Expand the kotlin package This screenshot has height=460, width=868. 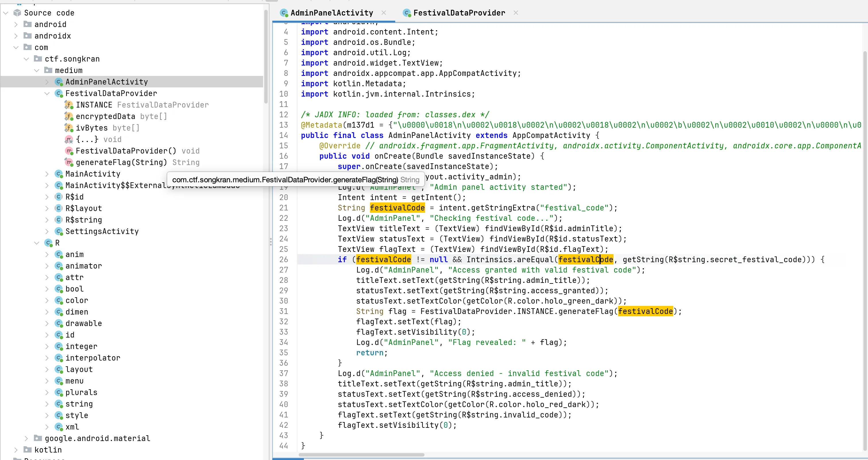pos(16,450)
